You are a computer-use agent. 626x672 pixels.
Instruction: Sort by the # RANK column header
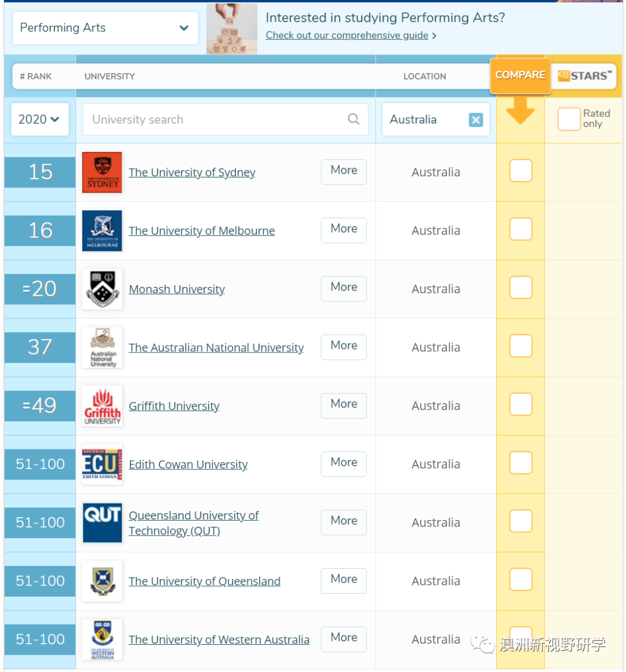(35, 77)
